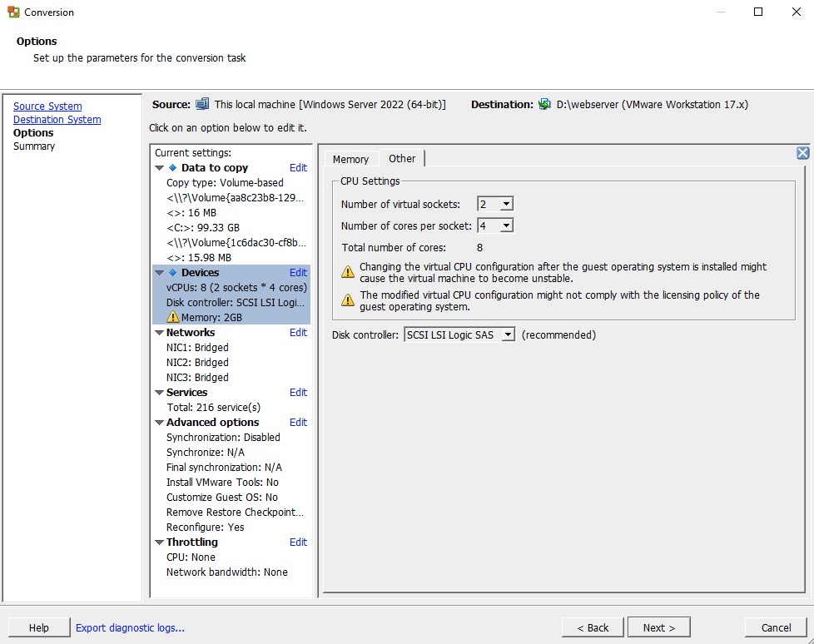Go to Destination System step

(x=57, y=119)
